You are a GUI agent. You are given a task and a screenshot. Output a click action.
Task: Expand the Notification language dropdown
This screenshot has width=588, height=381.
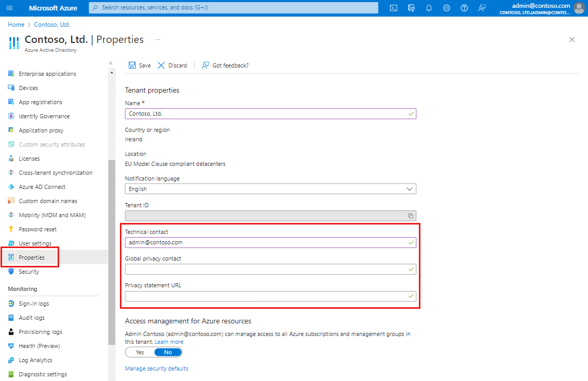coord(270,189)
